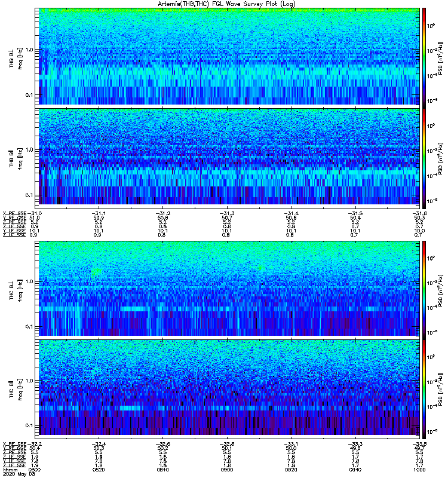
Task: Click the '0900' time tick label
Action: point(227,470)
